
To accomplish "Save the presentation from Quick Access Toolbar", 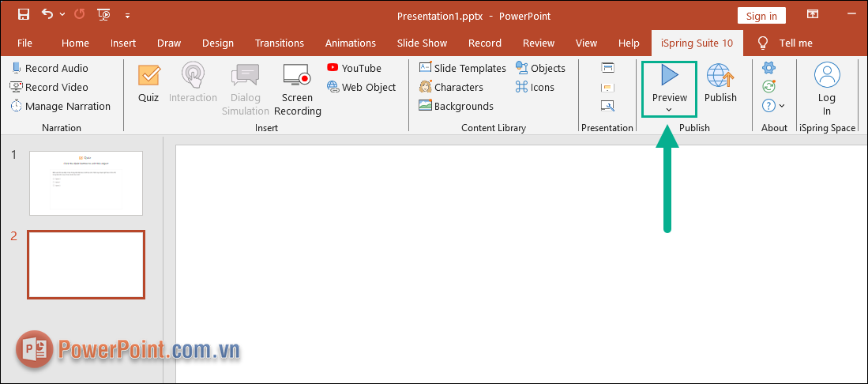I will (24, 15).
